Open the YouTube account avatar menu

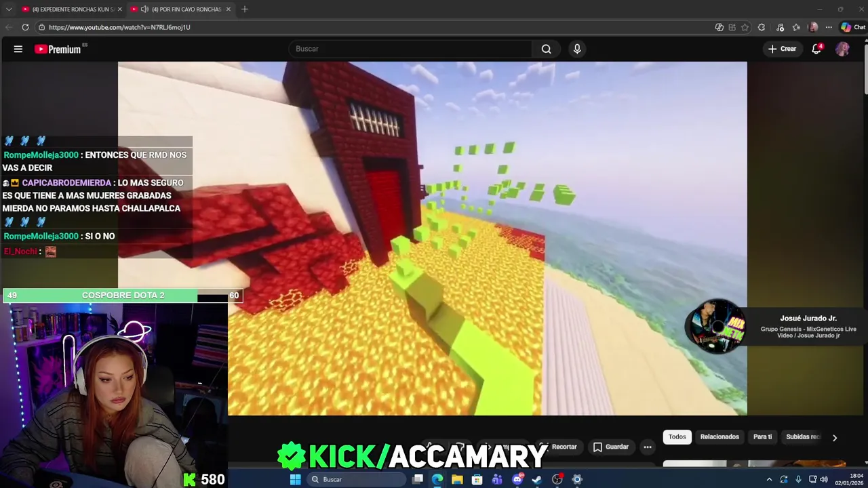pyautogui.click(x=842, y=49)
